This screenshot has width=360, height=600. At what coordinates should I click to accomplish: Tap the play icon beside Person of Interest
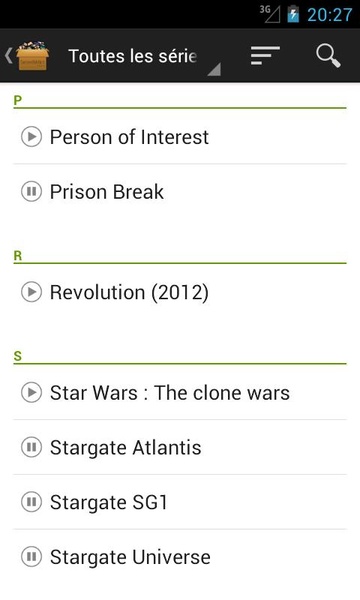[31, 137]
